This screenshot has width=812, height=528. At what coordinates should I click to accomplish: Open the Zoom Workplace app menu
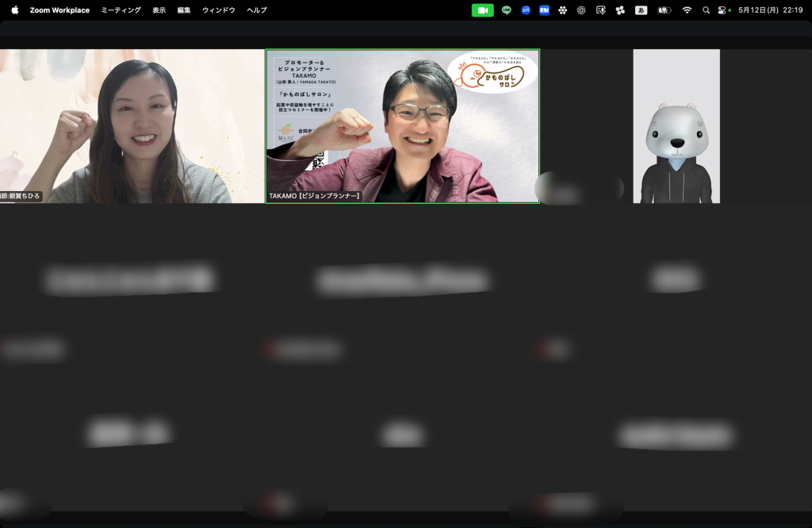(x=59, y=10)
